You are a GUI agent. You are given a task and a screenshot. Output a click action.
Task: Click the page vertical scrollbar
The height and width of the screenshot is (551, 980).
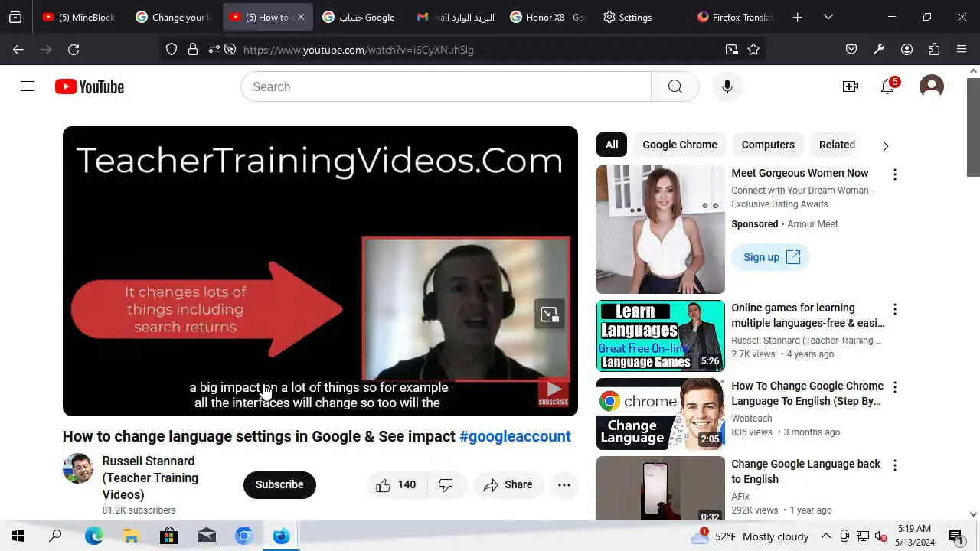pyautogui.click(x=973, y=126)
